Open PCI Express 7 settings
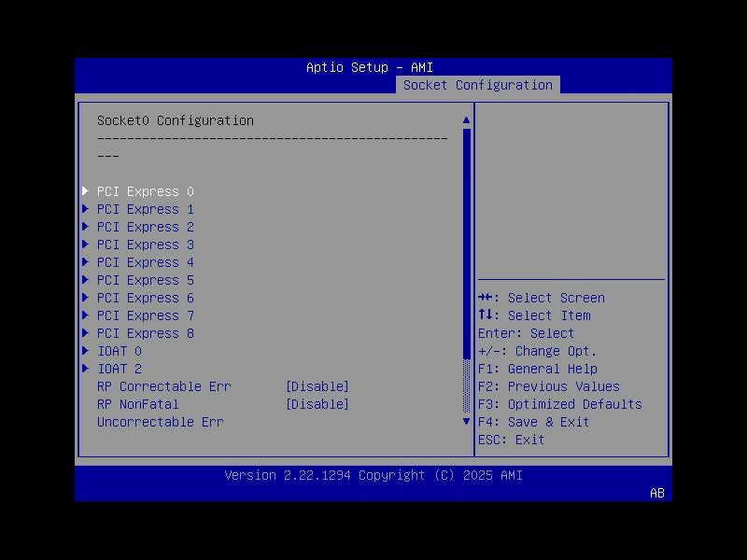The width and height of the screenshot is (747, 560). pyautogui.click(x=145, y=315)
